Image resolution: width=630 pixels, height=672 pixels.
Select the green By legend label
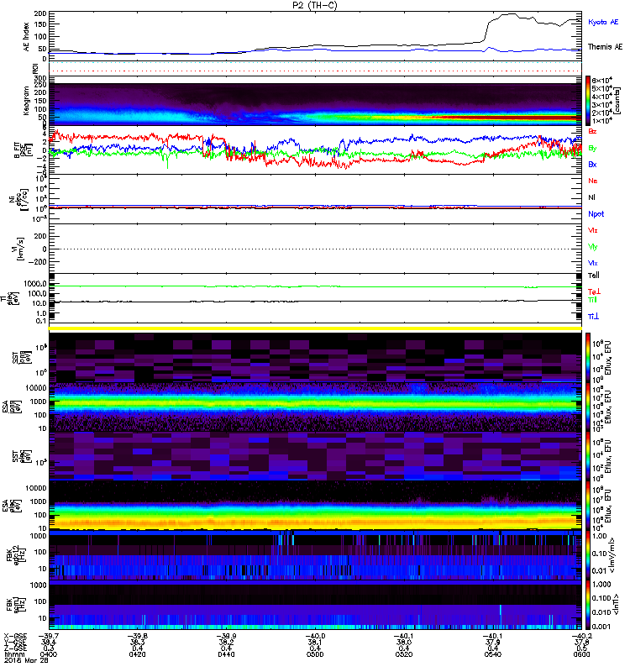[x=592, y=149]
